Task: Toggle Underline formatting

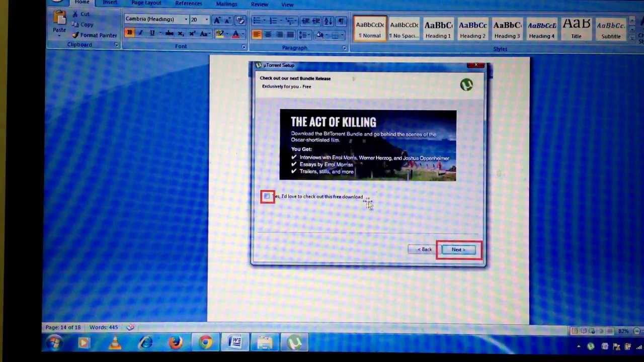Action: coord(151,33)
